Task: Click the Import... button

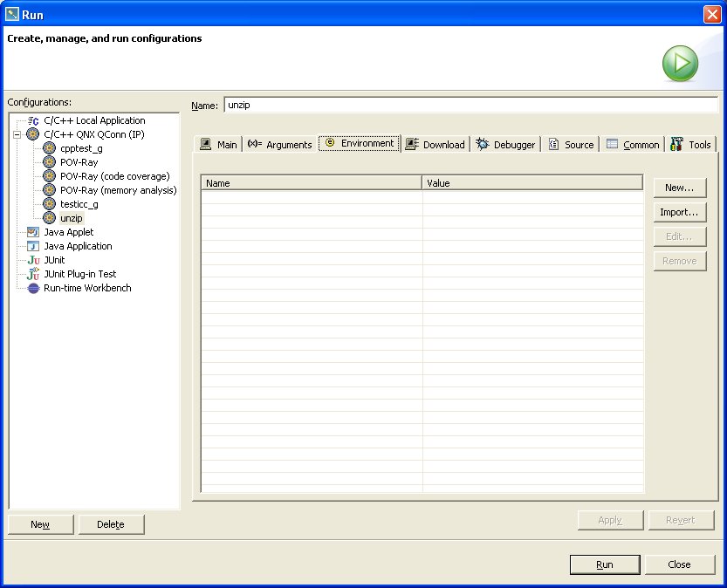Action: pyautogui.click(x=679, y=212)
